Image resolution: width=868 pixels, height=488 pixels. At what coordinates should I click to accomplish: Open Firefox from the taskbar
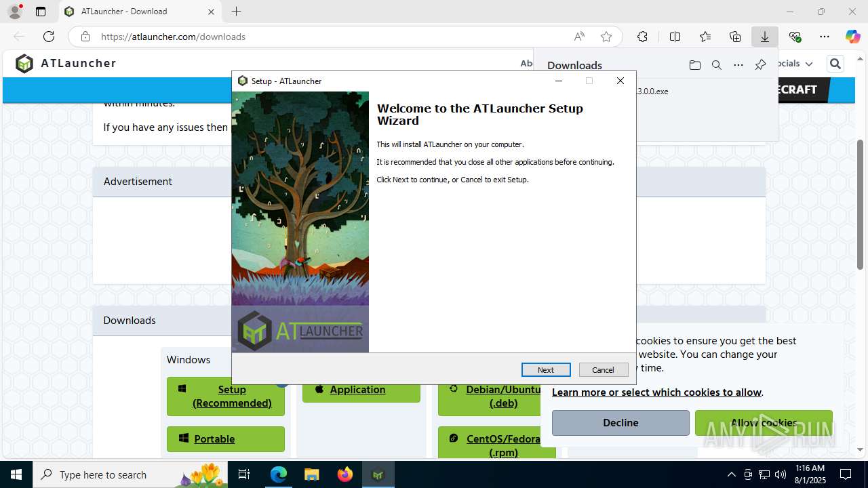click(x=344, y=474)
